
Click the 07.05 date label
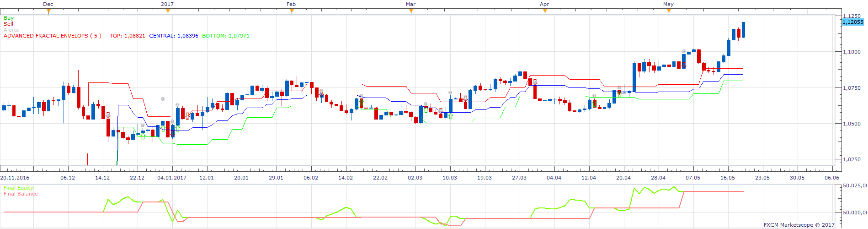[x=693, y=178]
